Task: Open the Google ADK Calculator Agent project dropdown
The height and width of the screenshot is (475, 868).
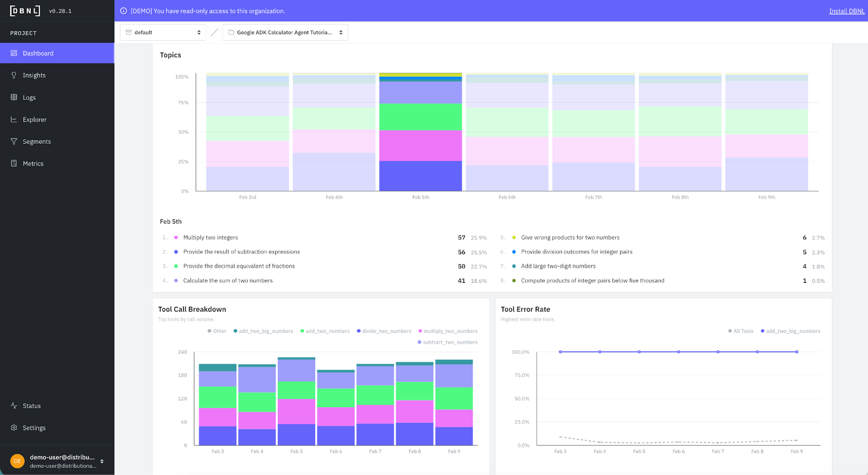Action: tap(285, 33)
